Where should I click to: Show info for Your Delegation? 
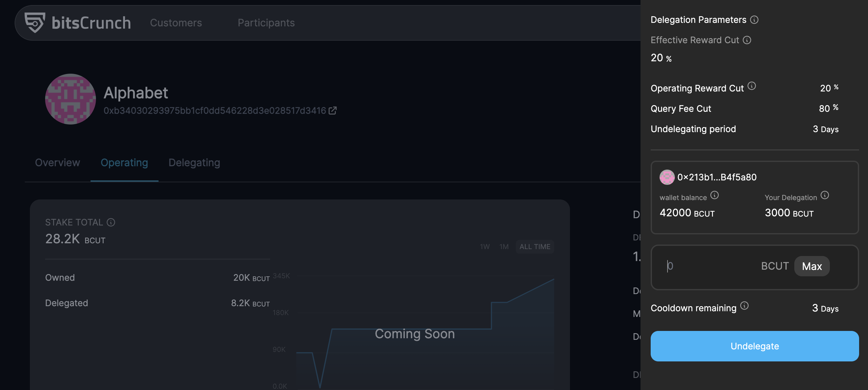click(x=824, y=195)
